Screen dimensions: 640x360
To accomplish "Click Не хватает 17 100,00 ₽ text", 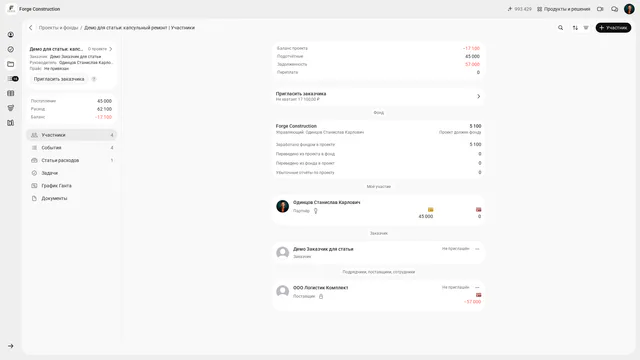I will 298,99.
